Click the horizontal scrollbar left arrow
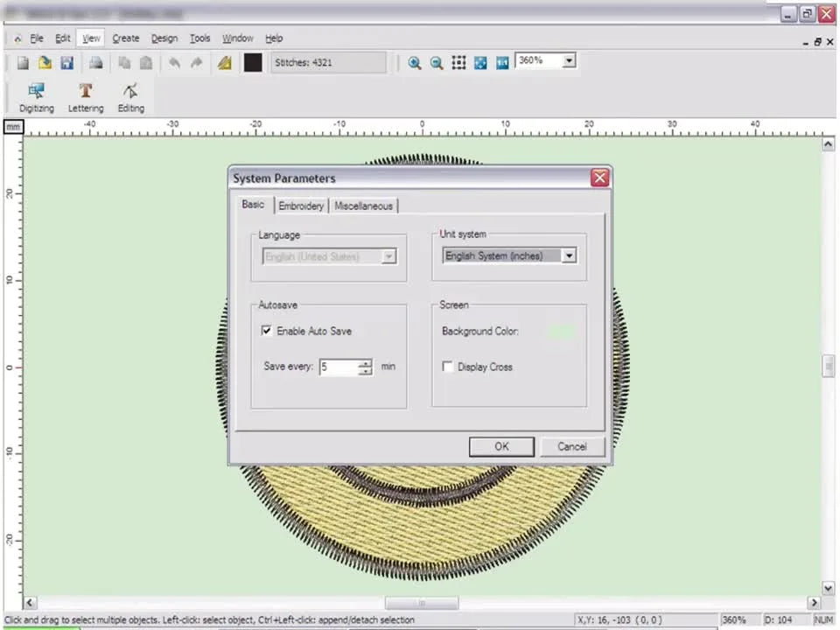The image size is (840, 630). click(x=30, y=603)
